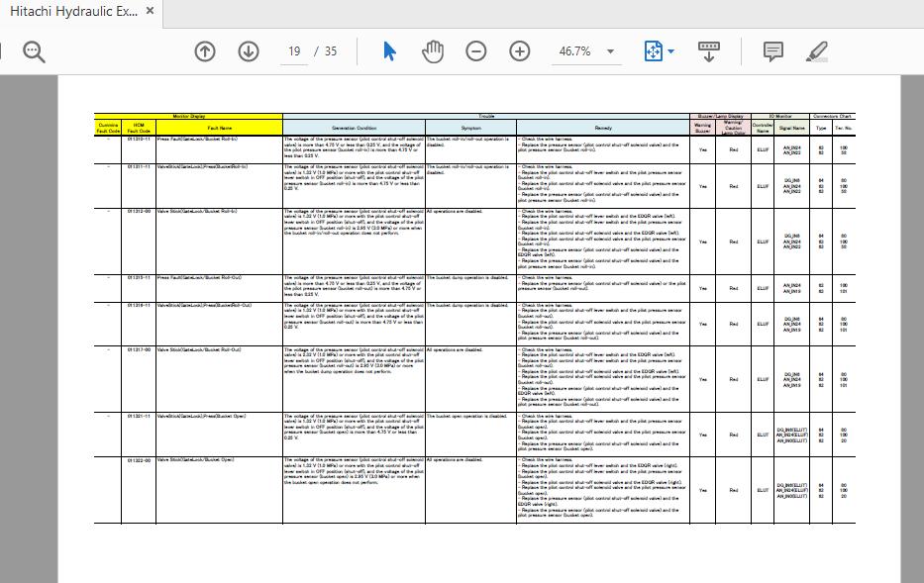The image size is (924, 583).
Task: Zoom out with the minus button
Action: click(x=476, y=51)
